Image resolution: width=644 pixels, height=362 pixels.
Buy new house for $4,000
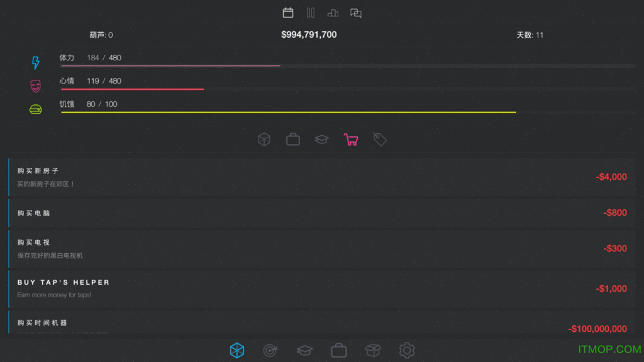[321, 177]
